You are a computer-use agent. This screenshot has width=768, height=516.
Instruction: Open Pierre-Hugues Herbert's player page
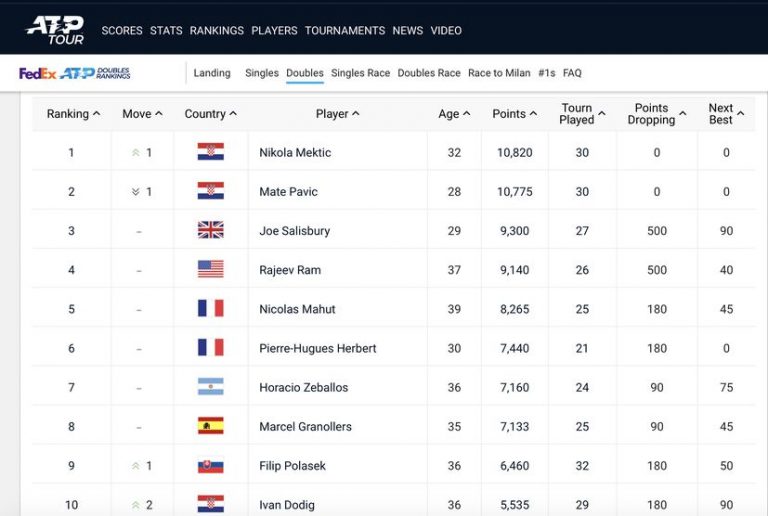pos(318,348)
